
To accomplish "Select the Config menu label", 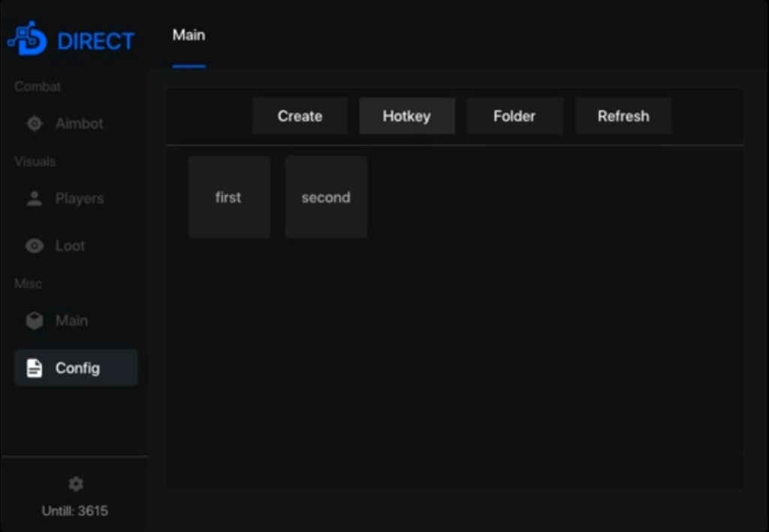I will coord(77,368).
